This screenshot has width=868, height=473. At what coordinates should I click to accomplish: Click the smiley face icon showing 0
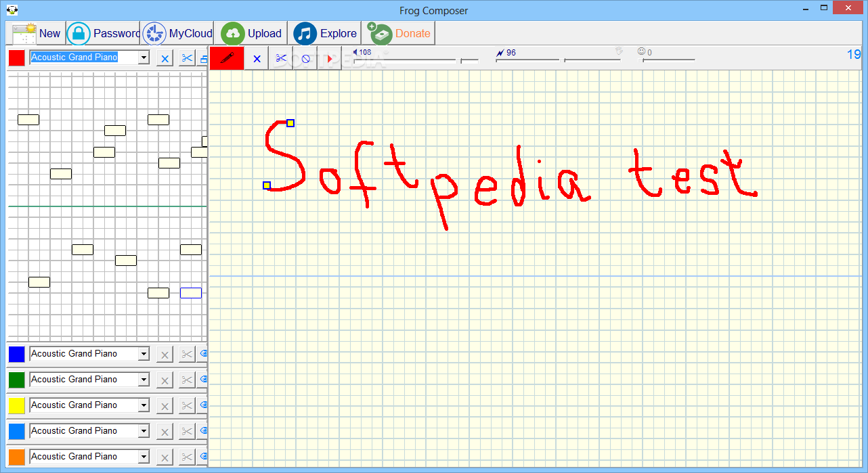pos(641,51)
